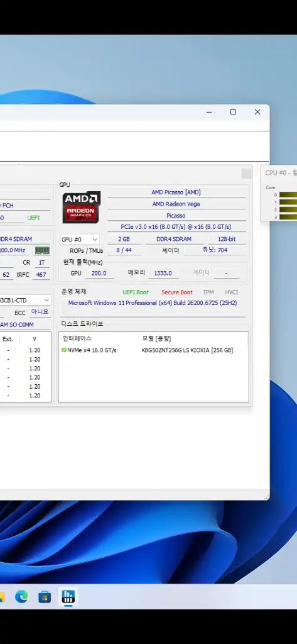Minimize the main HWiNFO window
297x644 pixels.
tap(209, 112)
